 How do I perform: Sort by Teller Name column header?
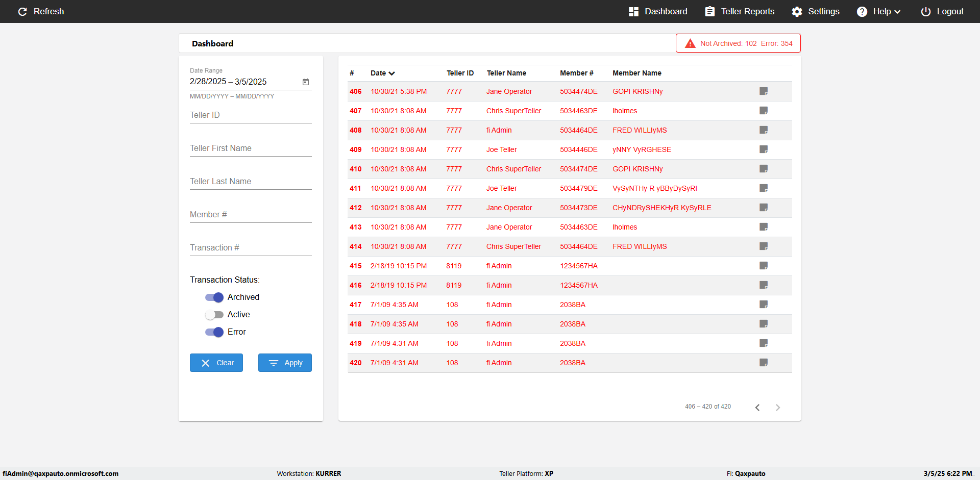(506, 73)
